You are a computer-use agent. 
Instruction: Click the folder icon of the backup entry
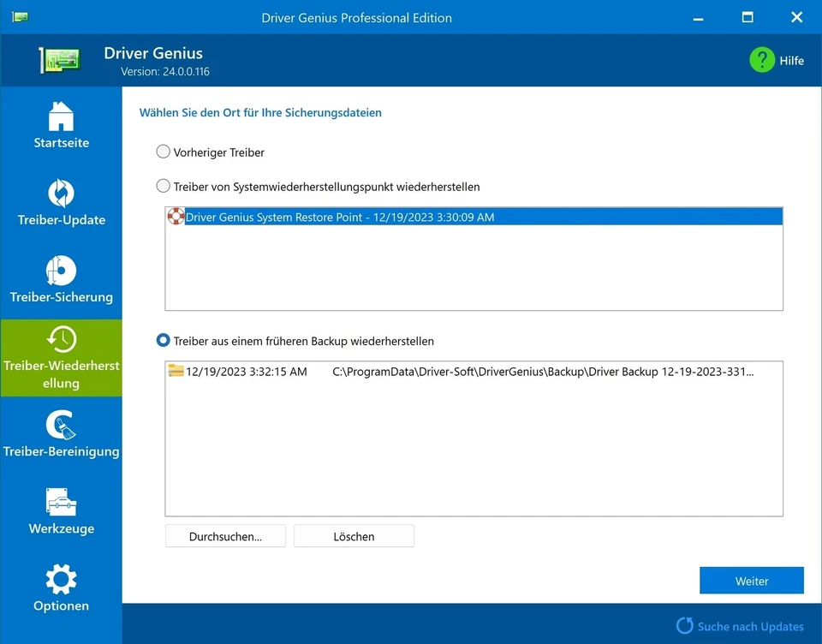(176, 371)
